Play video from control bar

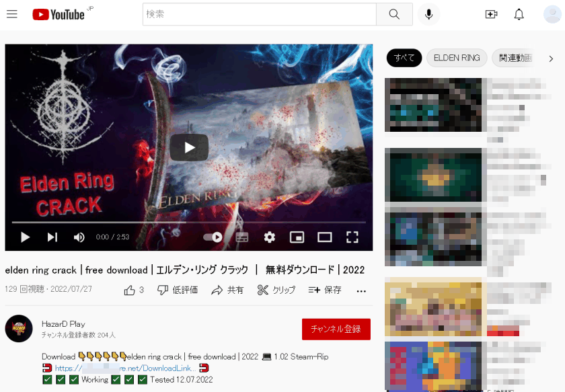coord(25,237)
